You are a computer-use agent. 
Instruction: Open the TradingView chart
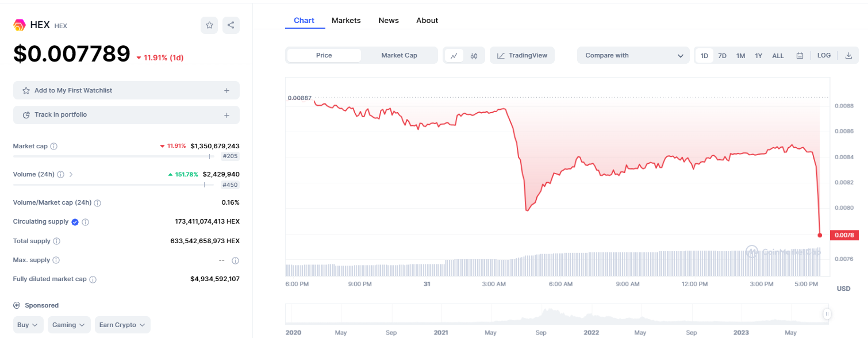[x=522, y=55]
